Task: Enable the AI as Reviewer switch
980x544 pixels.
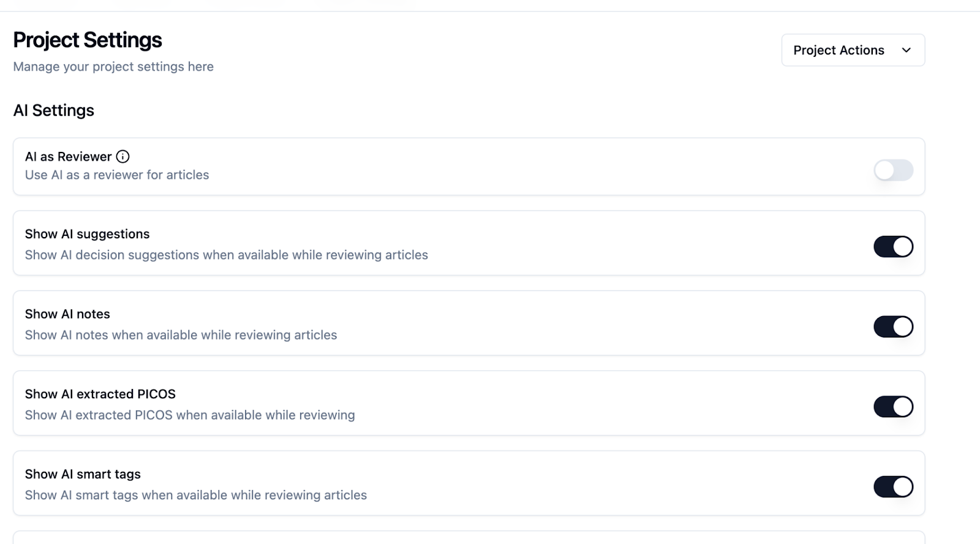Action: (893, 170)
